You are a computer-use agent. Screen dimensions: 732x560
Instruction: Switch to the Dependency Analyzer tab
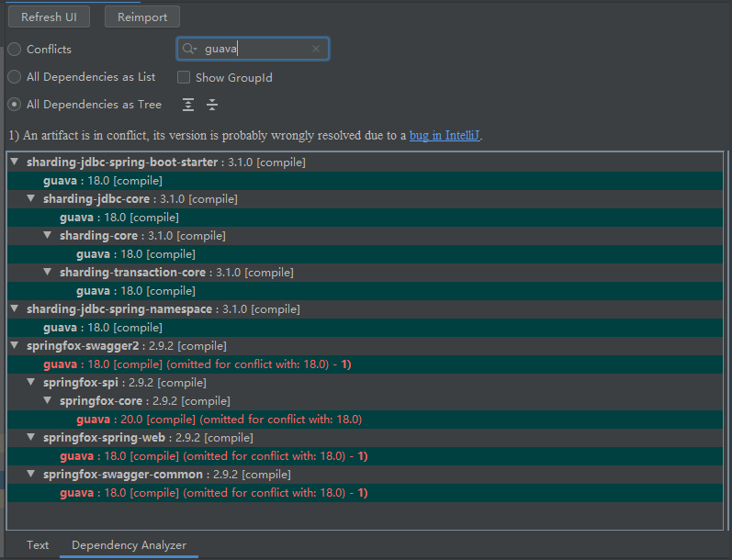[x=129, y=545]
